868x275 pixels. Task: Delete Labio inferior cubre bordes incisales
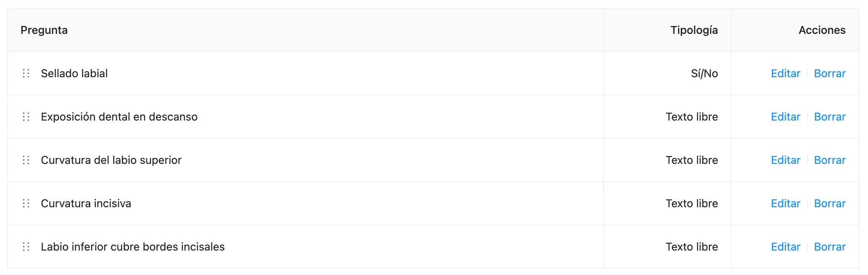830,247
